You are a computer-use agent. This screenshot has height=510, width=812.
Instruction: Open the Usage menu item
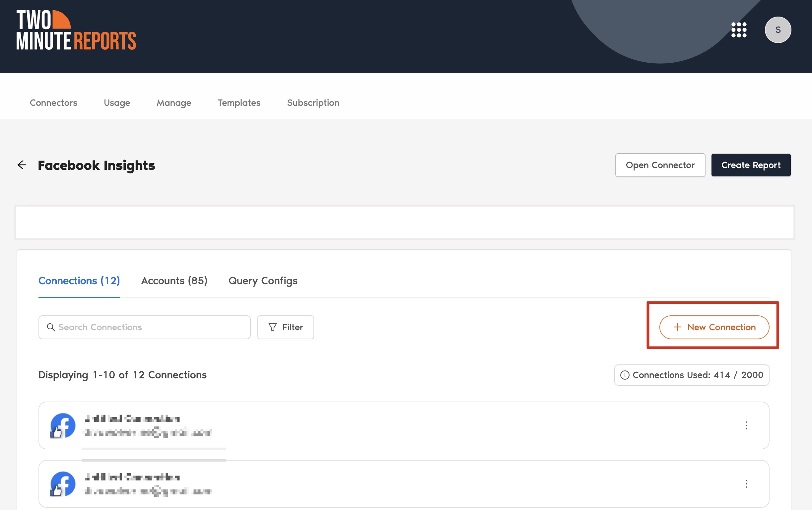117,102
